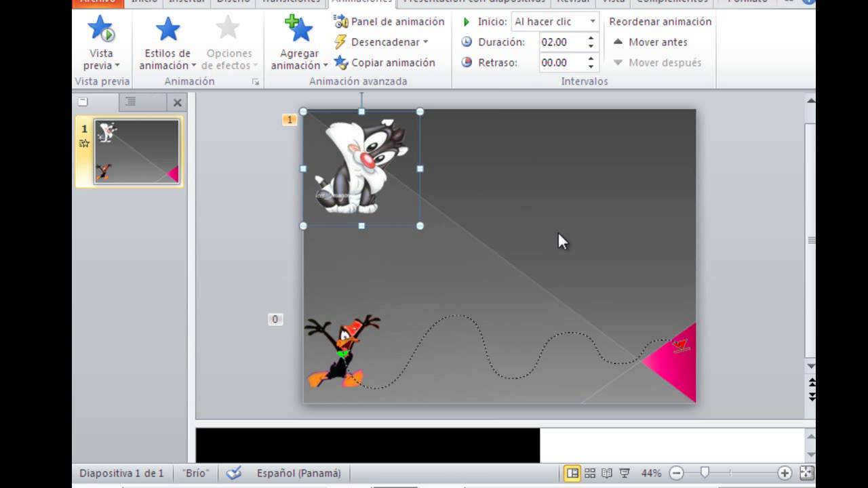868x488 pixels.
Task: Click the Copiar animación label
Action: tap(393, 62)
